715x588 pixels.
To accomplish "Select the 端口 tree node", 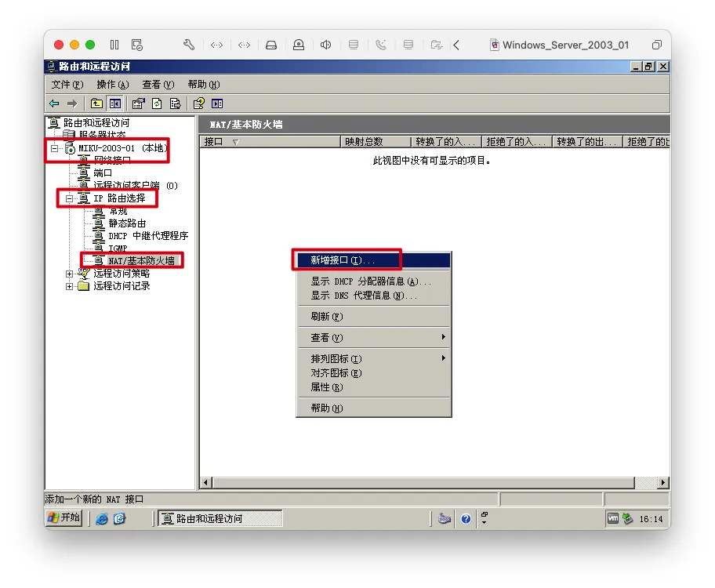I will click(x=103, y=173).
